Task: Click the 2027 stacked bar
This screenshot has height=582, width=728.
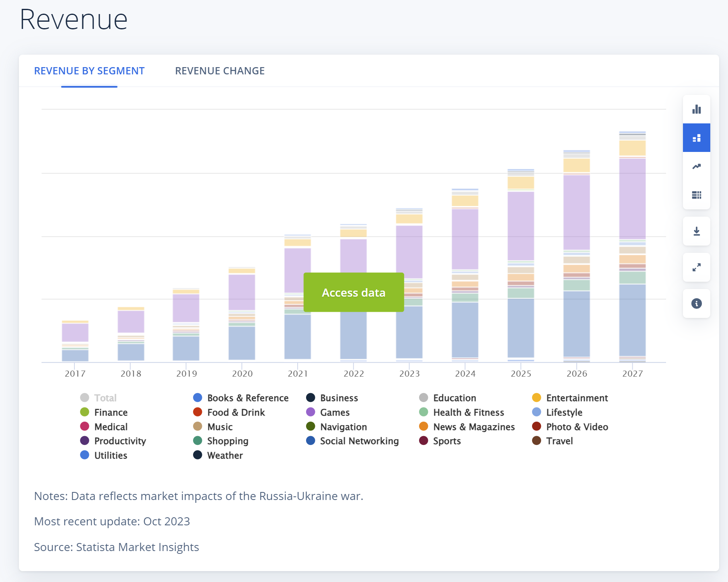Action: (632, 246)
